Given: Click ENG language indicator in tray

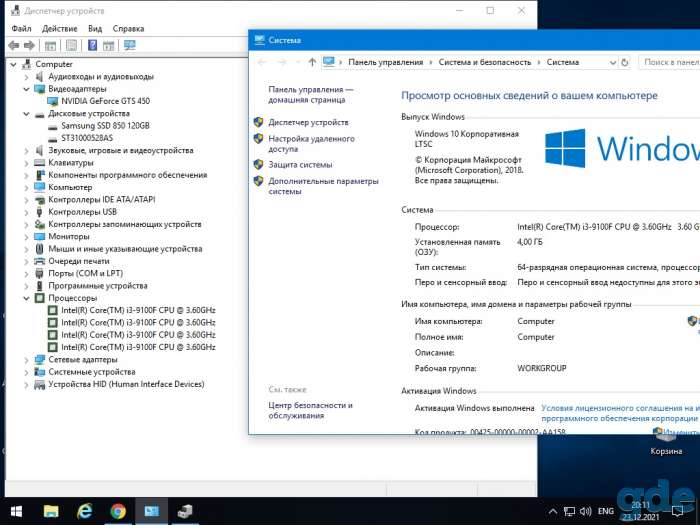Looking at the screenshot, I should click(606, 512).
